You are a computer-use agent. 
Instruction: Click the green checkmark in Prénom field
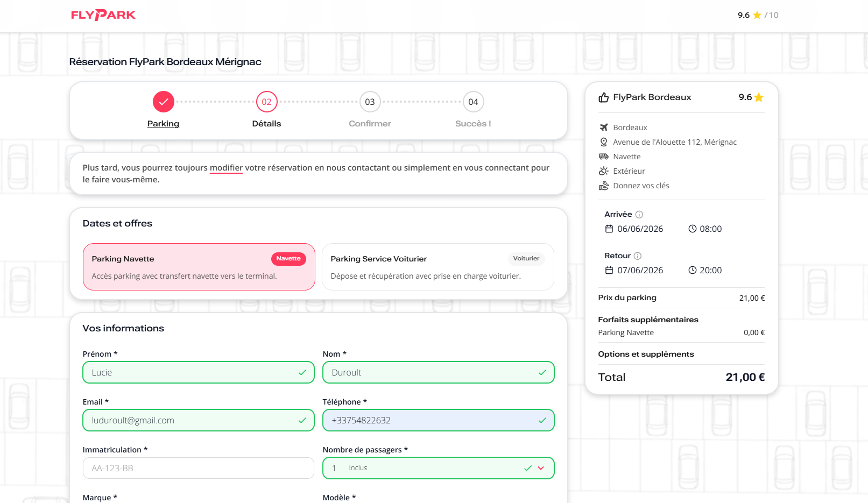(x=302, y=372)
